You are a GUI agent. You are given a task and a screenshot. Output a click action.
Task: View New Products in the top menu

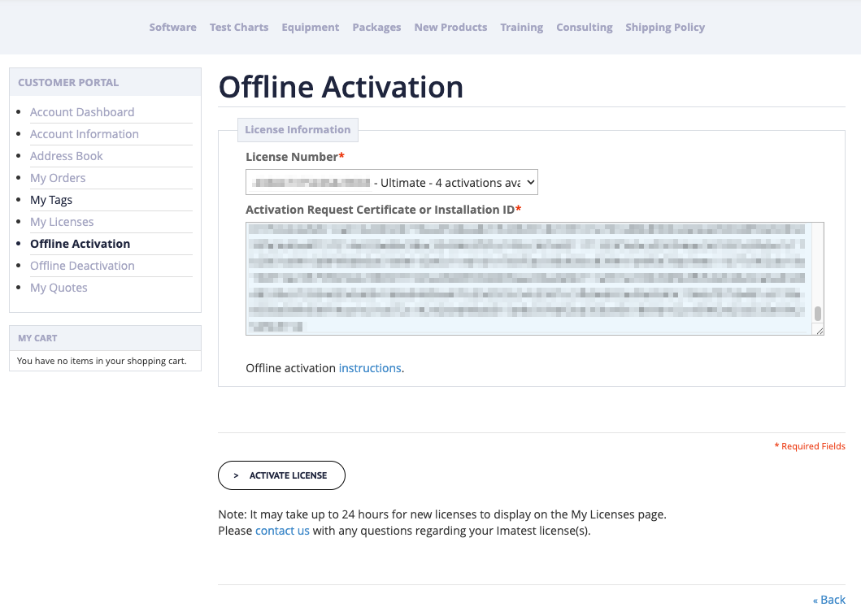click(450, 27)
